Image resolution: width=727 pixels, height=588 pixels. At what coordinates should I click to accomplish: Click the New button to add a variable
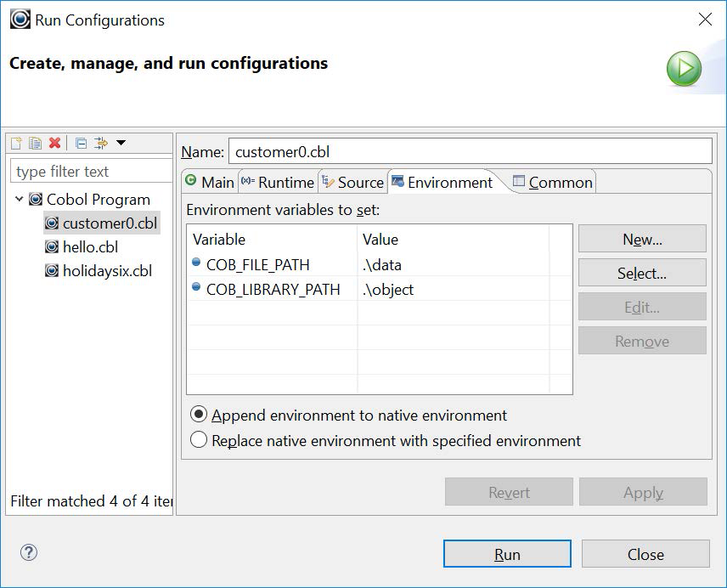641,239
